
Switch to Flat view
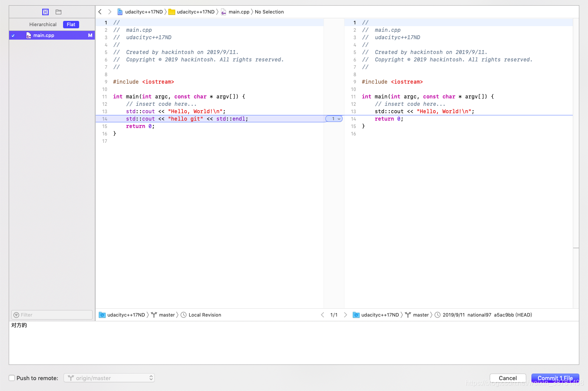pyautogui.click(x=71, y=24)
